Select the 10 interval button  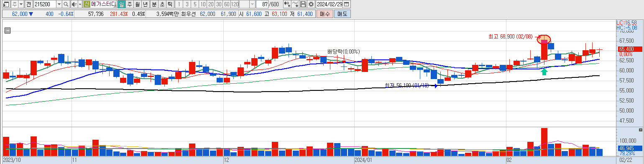203,4
